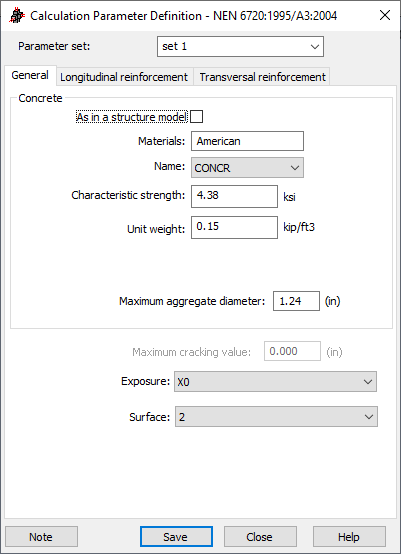
Task: Open the concrete Name dropdown
Action: point(247,168)
